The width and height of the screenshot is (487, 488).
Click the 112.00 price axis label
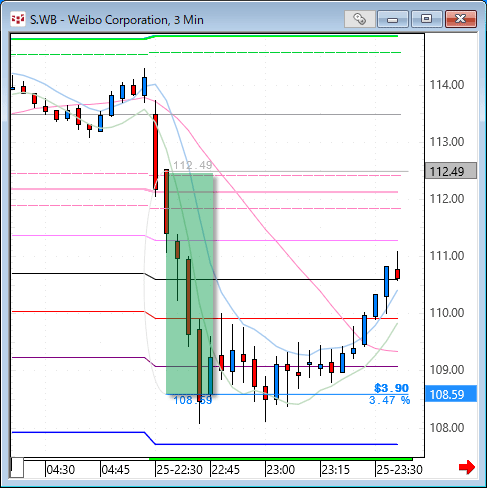(x=447, y=199)
